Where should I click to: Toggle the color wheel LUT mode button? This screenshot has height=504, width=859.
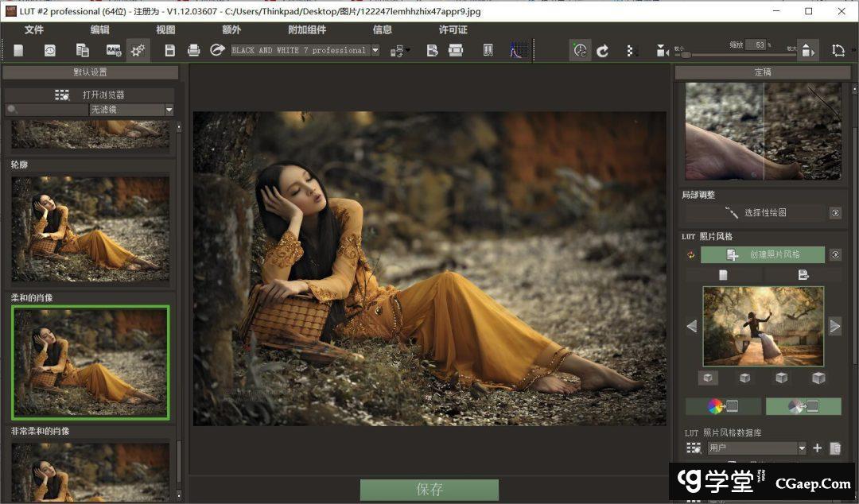723,406
